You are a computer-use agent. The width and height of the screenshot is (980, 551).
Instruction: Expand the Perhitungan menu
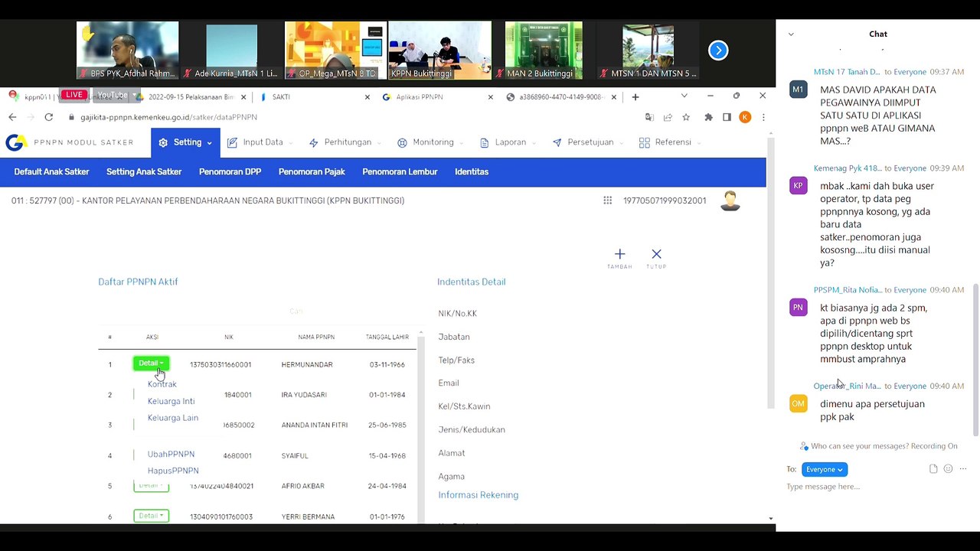tap(345, 142)
